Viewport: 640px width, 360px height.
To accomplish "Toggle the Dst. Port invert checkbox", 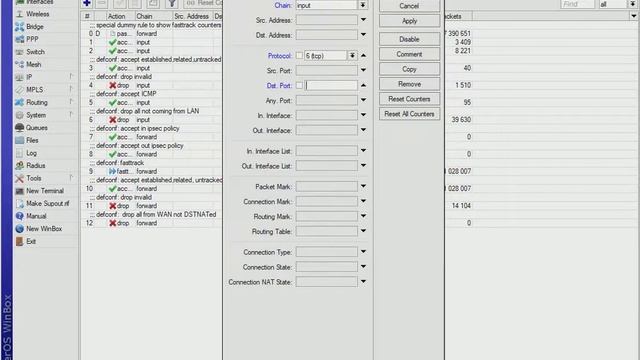I will (x=299, y=85).
